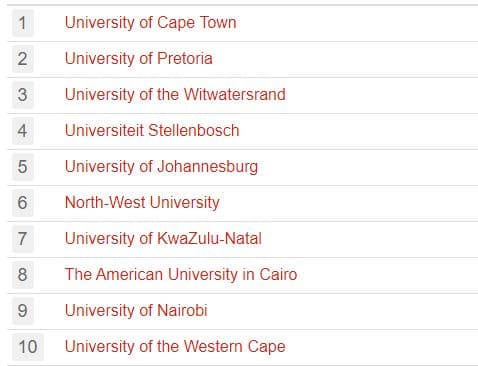Open University of Johannesburg entry
Viewport: 478px width, 366px height.
point(161,167)
